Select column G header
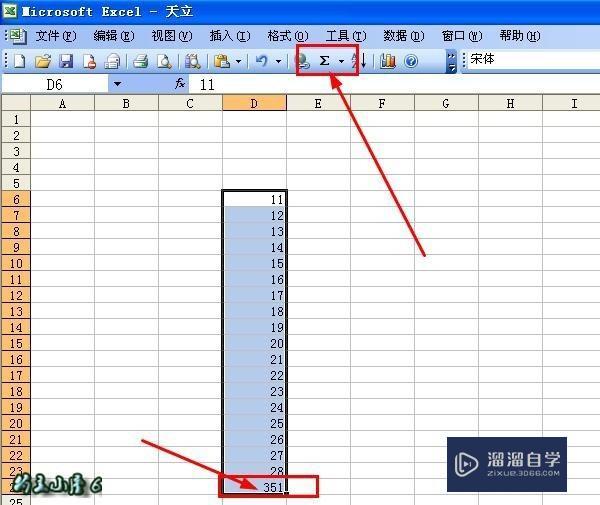The height and width of the screenshot is (505, 600). [x=446, y=103]
